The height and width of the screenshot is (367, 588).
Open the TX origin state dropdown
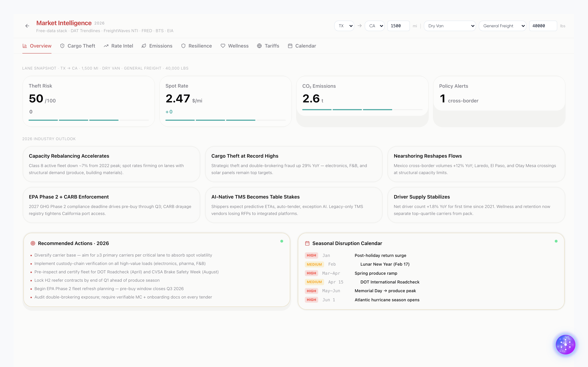point(344,26)
